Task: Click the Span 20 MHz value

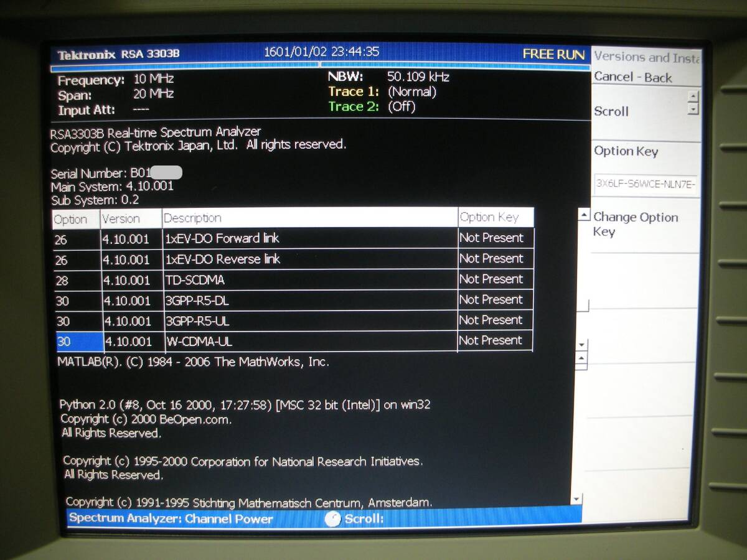Action: coord(153,94)
